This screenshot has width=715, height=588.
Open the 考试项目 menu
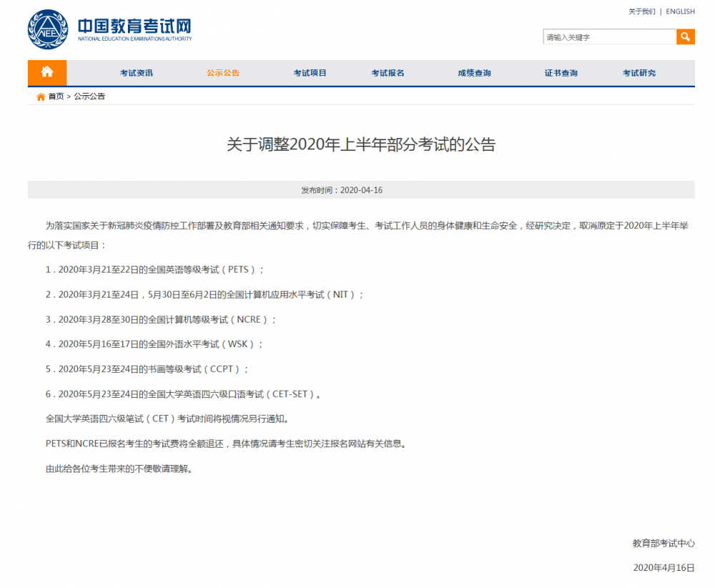[310, 73]
